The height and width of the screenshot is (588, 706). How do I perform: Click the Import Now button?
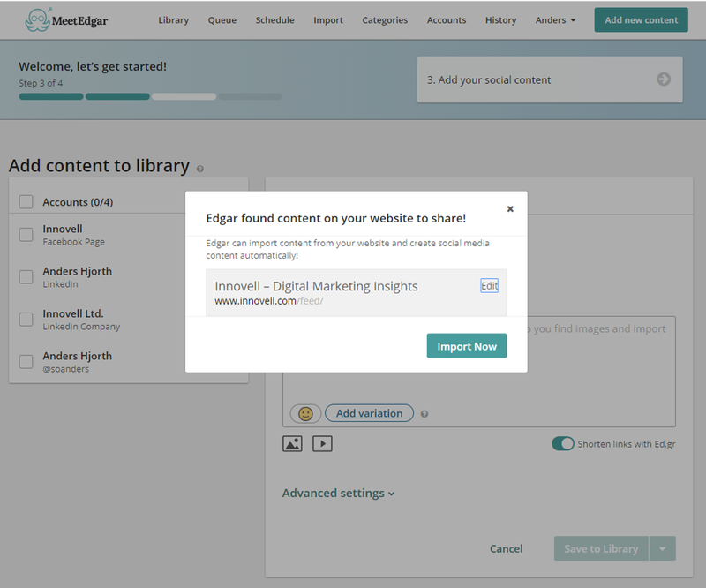point(467,346)
